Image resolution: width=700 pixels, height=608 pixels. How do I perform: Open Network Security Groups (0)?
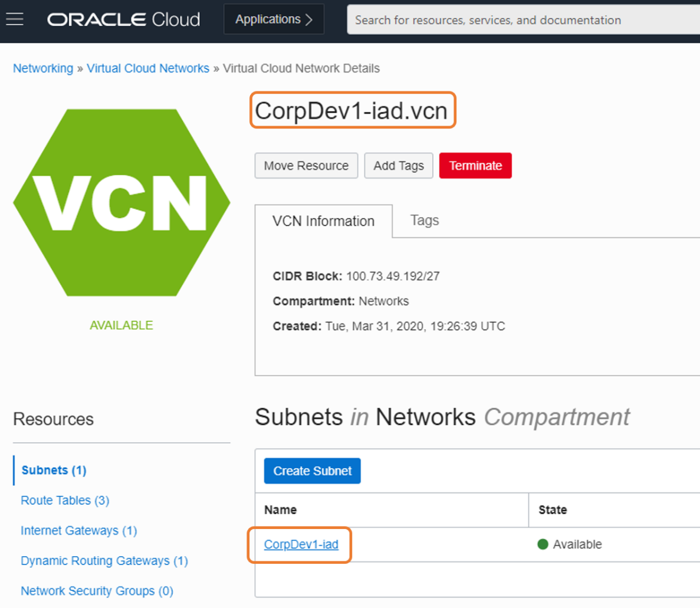coord(97,591)
